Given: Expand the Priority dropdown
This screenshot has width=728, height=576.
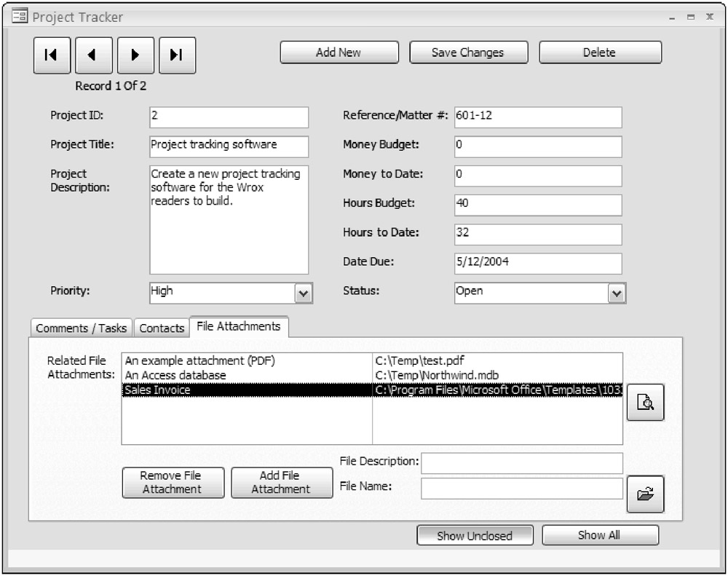Looking at the screenshot, I should 303,293.
